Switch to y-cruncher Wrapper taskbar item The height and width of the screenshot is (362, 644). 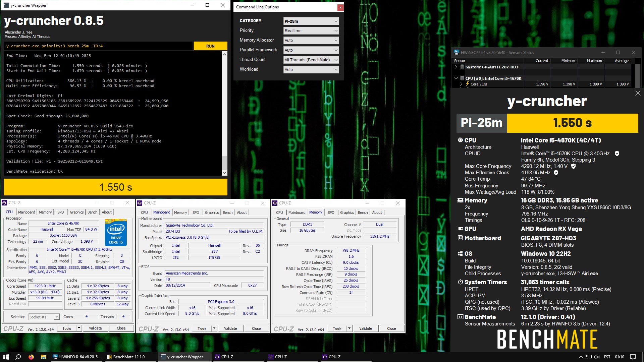click(x=184, y=357)
